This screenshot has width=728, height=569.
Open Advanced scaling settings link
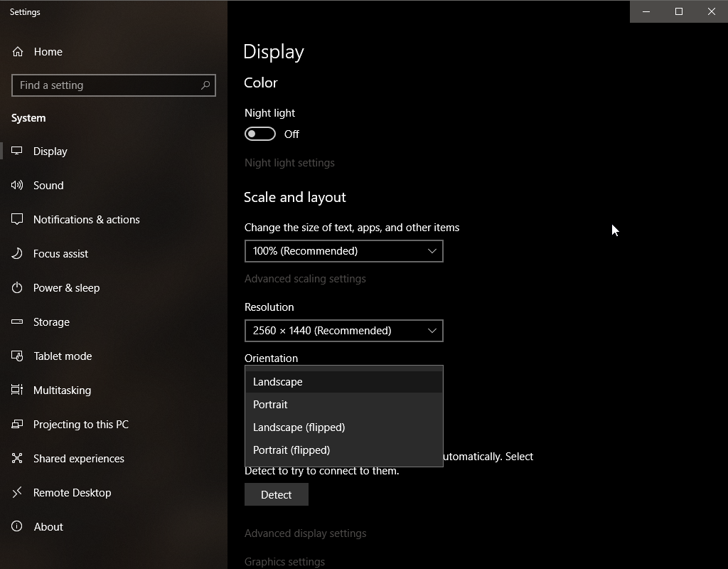point(305,279)
